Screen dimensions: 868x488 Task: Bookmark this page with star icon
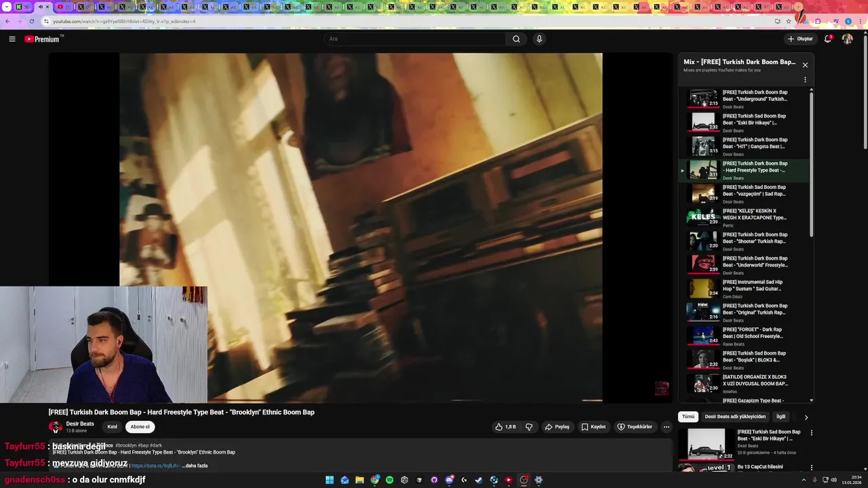coord(789,21)
